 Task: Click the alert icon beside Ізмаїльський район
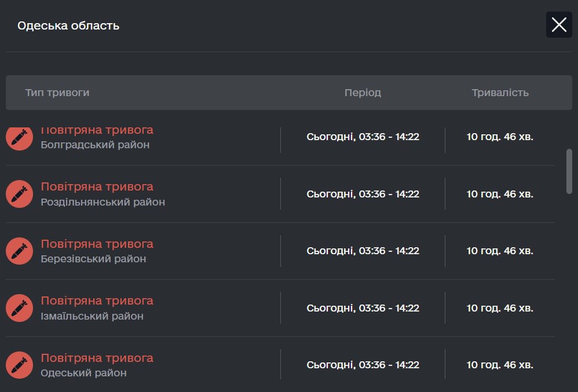click(x=19, y=308)
